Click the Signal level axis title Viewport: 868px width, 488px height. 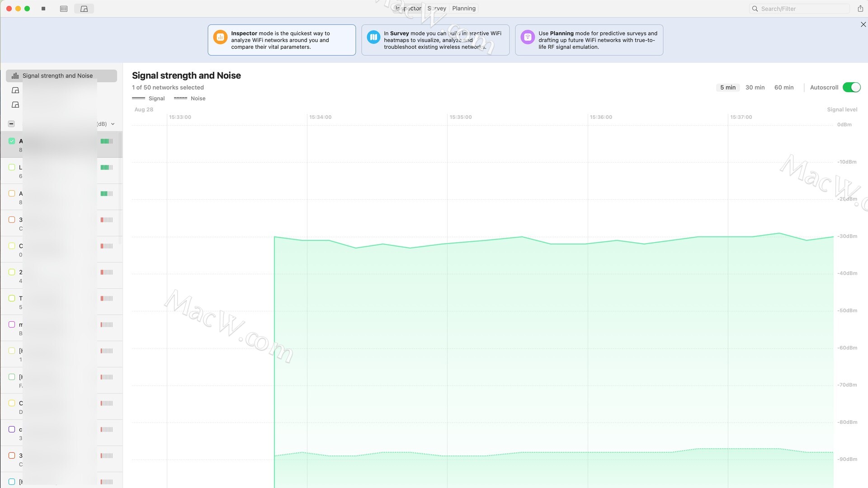pyautogui.click(x=842, y=109)
